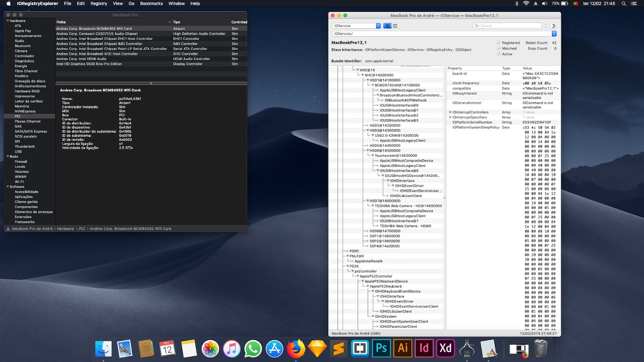Open the Notes app in the Dock

(x=189, y=349)
